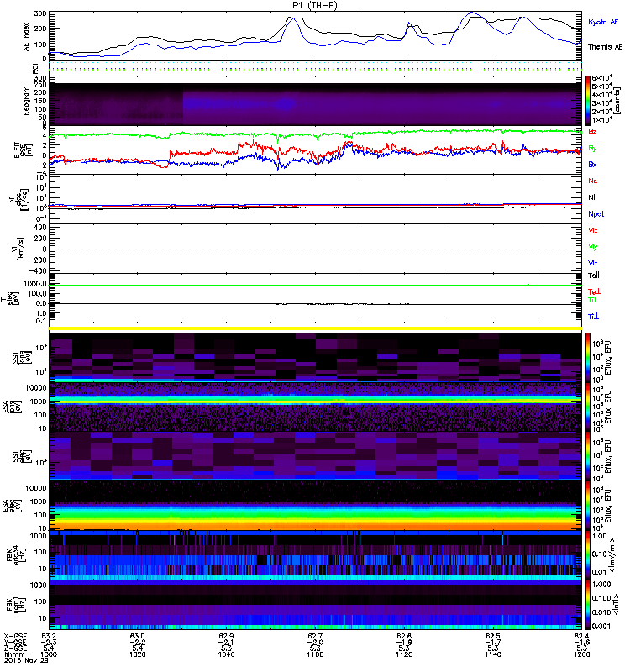Click the plot title "P1 (TH-B)"

[314, 5]
